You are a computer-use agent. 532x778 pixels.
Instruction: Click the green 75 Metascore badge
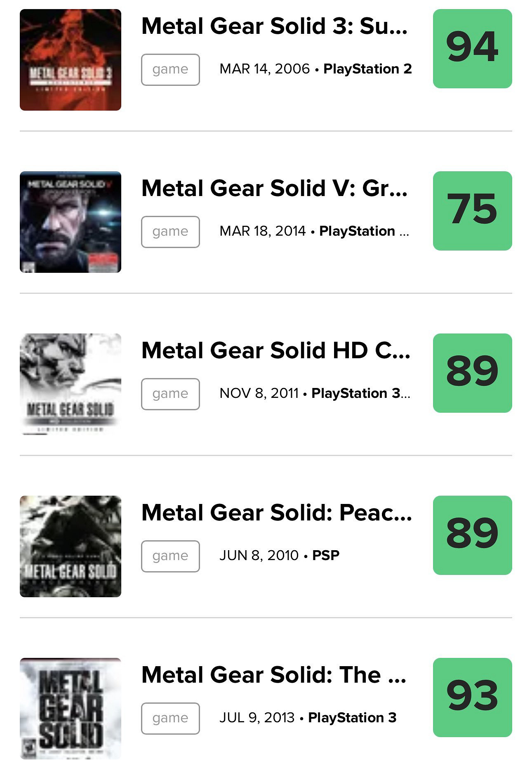[472, 211]
